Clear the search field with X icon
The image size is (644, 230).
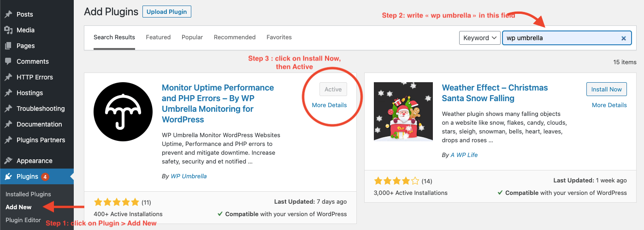pyautogui.click(x=624, y=38)
